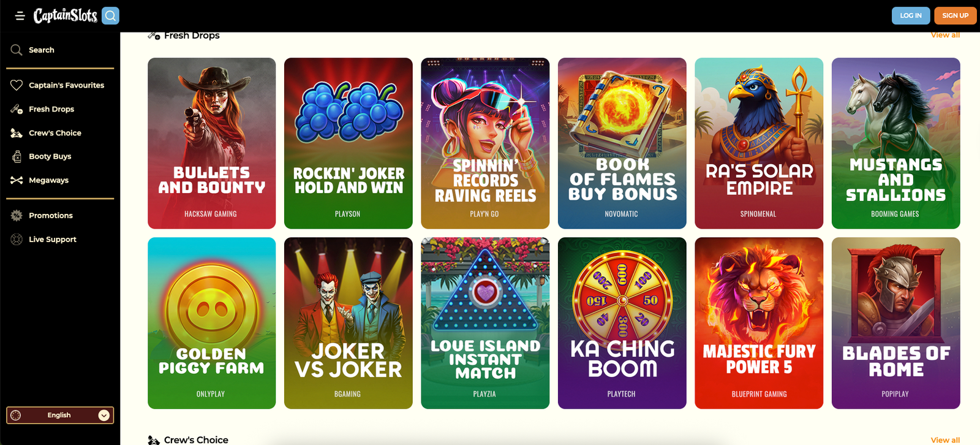980x445 pixels.
Task: Click the Fresh Drops sidebar icon
Action: (x=17, y=109)
